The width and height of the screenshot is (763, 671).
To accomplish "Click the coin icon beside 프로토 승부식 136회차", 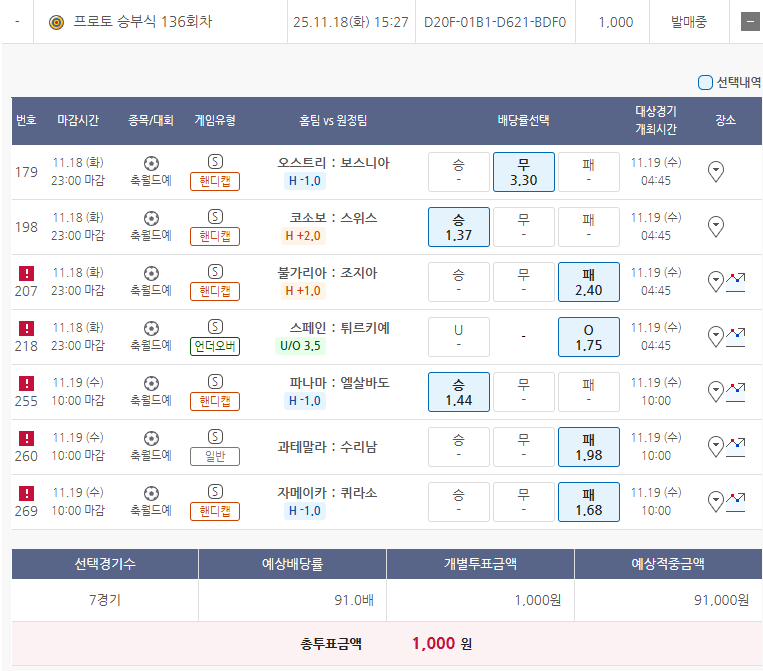I will click(56, 22).
